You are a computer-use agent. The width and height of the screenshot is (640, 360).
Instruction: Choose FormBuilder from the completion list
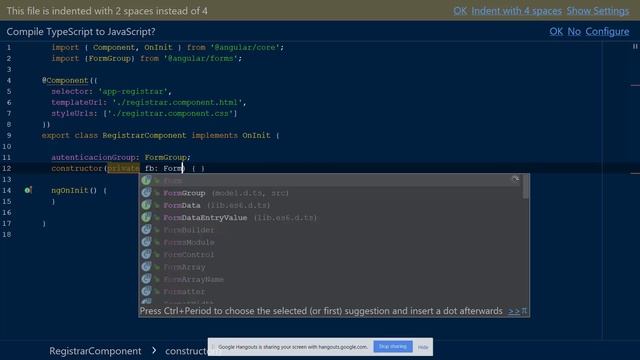pyautogui.click(x=331, y=229)
